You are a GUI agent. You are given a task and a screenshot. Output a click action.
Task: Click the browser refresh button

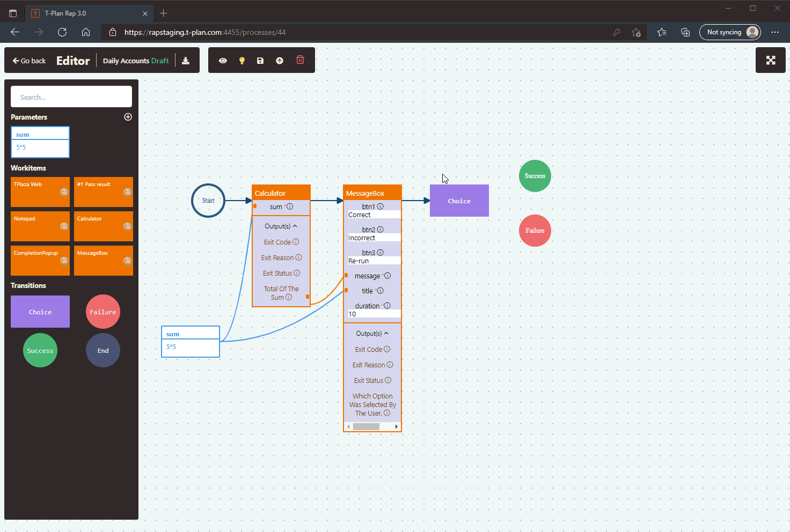(x=62, y=32)
